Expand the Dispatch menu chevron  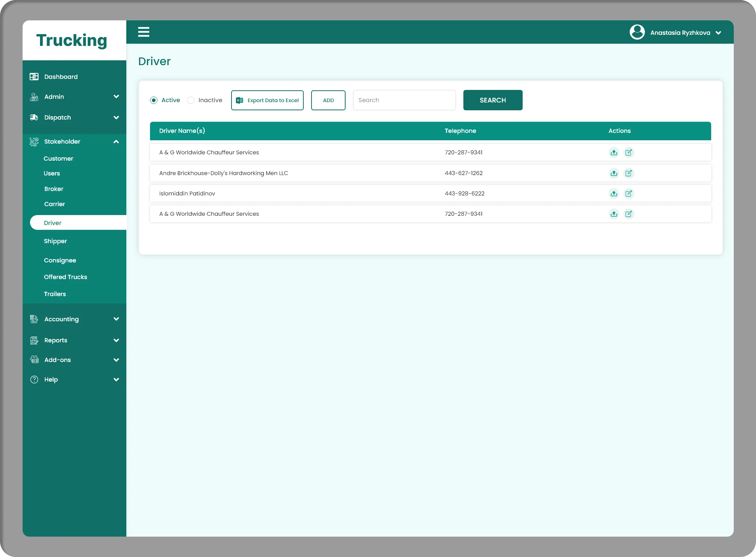click(116, 118)
